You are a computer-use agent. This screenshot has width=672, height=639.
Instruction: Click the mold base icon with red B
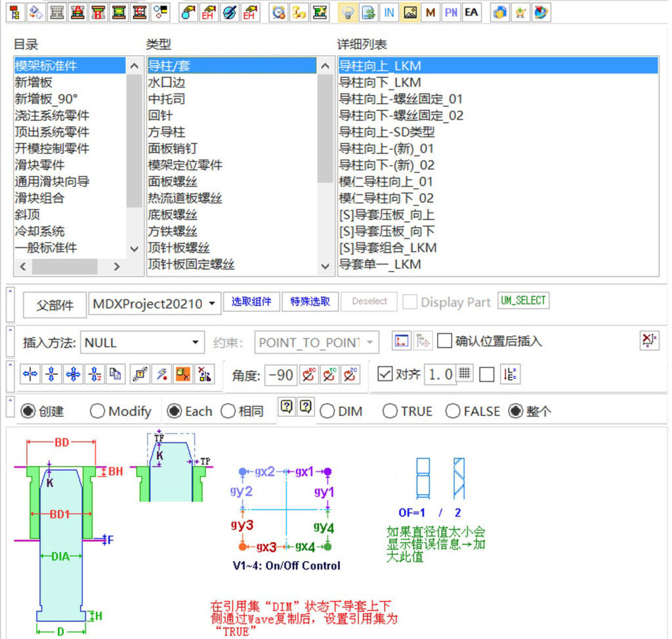click(x=98, y=12)
